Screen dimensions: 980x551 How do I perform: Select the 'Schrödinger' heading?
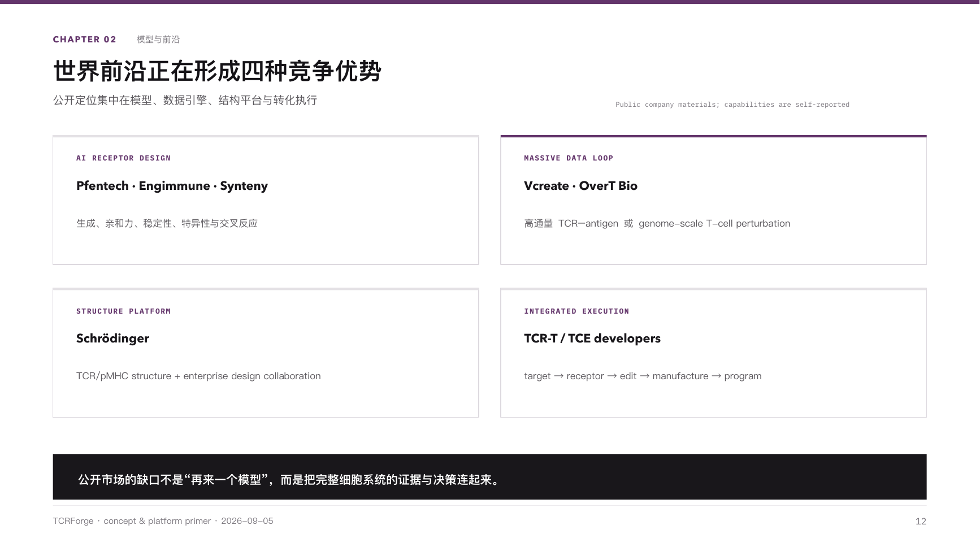click(x=112, y=339)
